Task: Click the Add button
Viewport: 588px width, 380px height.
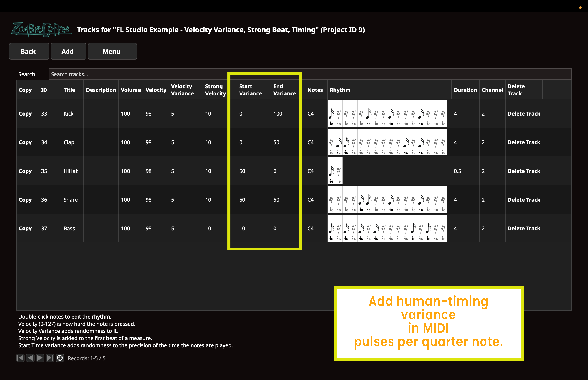Action: (x=68, y=51)
